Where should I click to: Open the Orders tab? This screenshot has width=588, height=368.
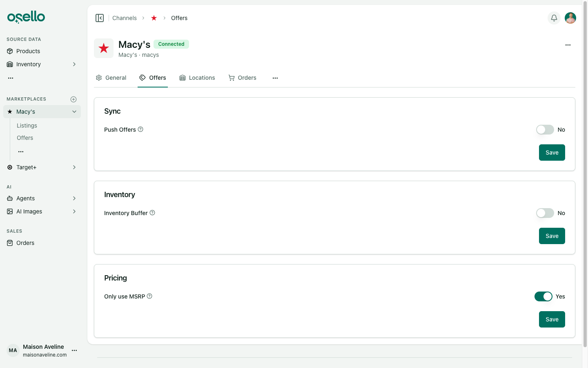[243, 78]
